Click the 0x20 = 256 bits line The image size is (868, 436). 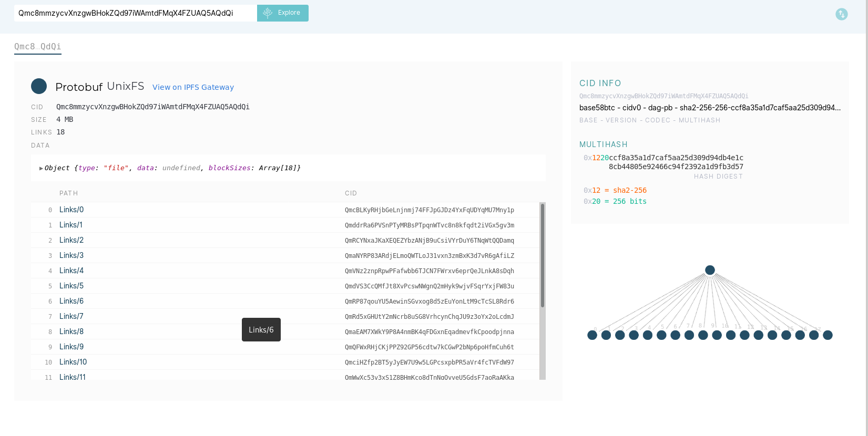tap(615, 202)
